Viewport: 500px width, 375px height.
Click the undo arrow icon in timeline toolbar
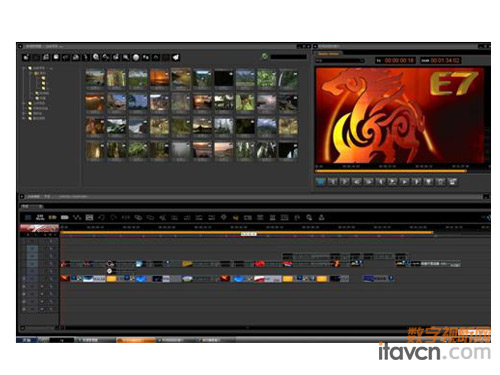tap(101, 218)
